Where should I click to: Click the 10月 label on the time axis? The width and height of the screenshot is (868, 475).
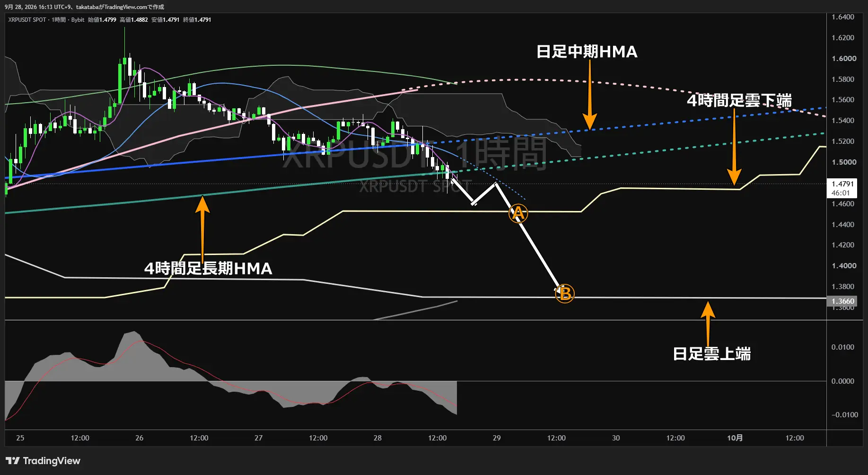pos(735,438)
